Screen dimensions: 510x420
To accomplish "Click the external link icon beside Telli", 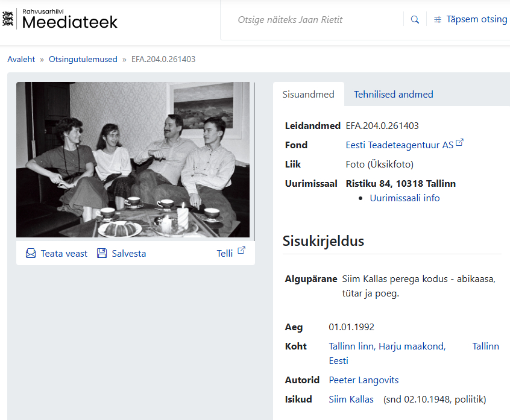I will [242, 251].
